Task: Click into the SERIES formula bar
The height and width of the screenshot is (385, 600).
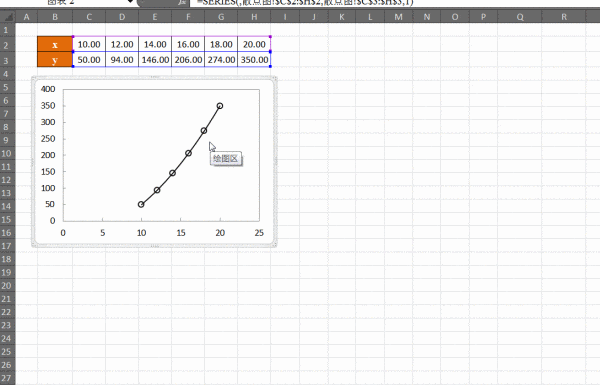Action: pos(394,2)
